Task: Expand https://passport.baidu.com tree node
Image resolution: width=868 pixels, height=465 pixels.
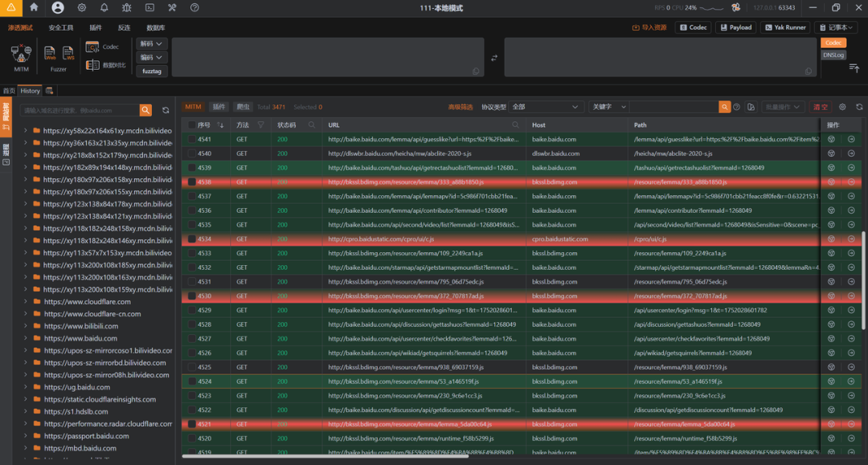Action: point(26,436)
